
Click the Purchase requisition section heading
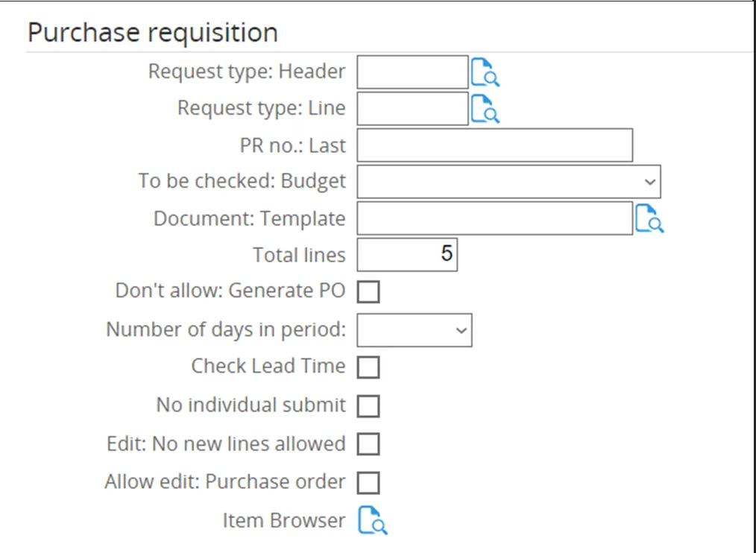click(153, 33)
